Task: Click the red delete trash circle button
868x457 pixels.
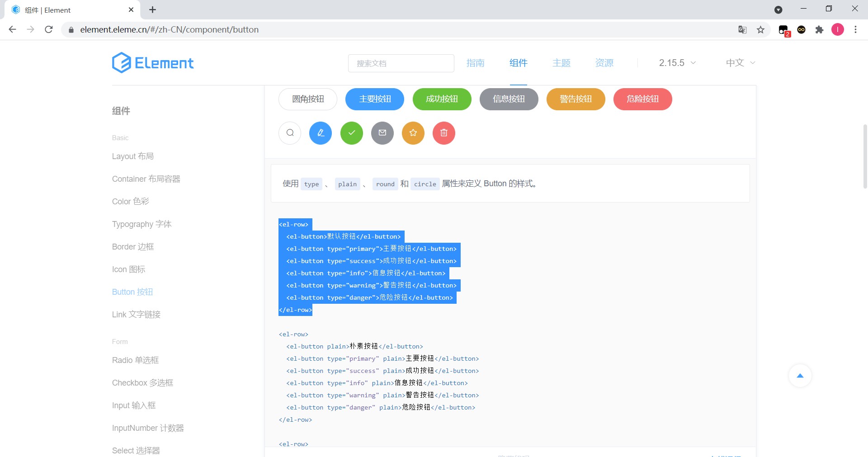Action: click(x=444, y=133)
